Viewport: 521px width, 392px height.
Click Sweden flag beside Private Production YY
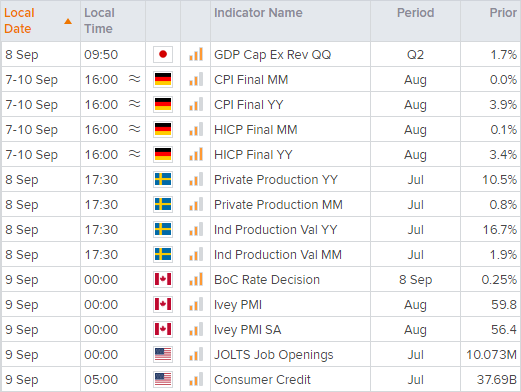pyautogui.click(x=163, y=179)
